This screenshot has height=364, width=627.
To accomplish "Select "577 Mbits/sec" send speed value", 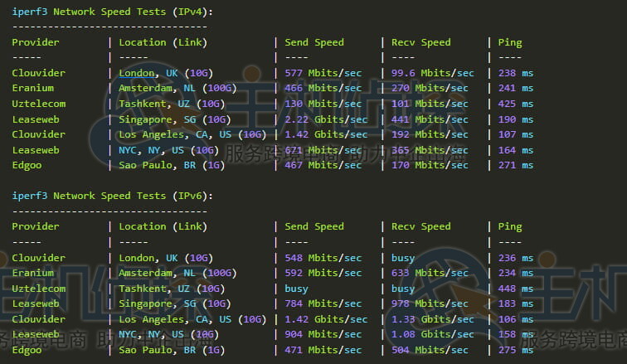I will pos(323,73).
